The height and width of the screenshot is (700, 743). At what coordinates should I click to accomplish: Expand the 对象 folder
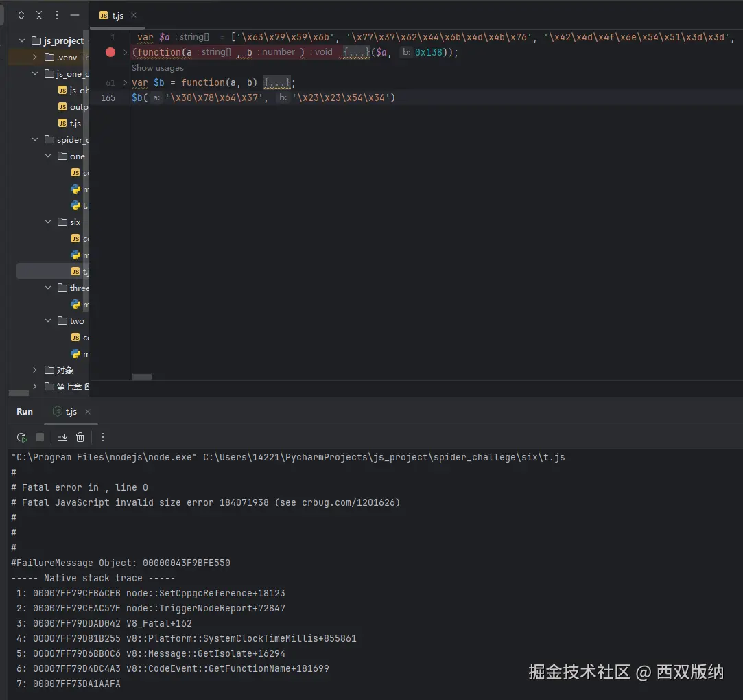34,370
